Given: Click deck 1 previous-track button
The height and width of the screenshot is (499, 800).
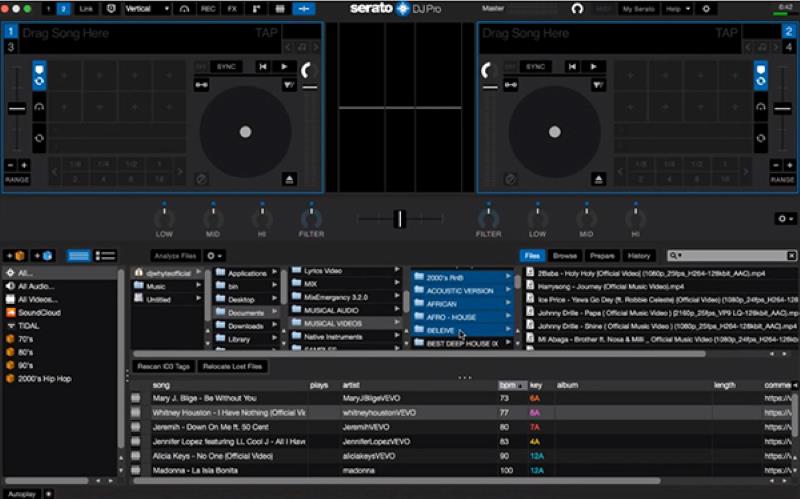Looking at the screenshot, I should pyautogui.click(x=263, y=66).
